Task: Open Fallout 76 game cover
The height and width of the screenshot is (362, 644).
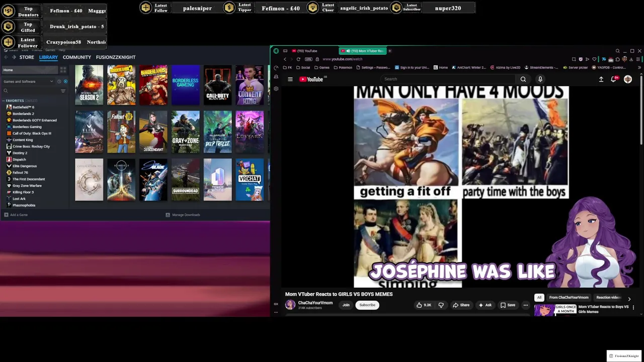Action: [x=121, y=132]
